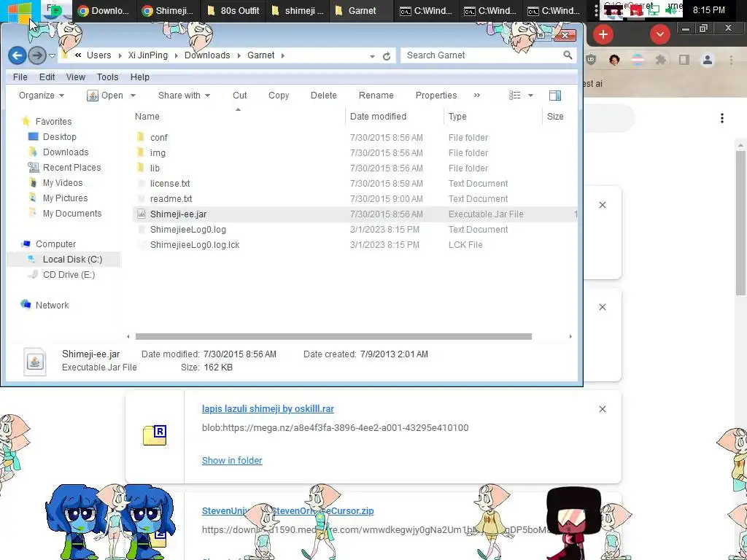
Task: Click the horizontal scrollbar in file list
Action: click(333, 337)
